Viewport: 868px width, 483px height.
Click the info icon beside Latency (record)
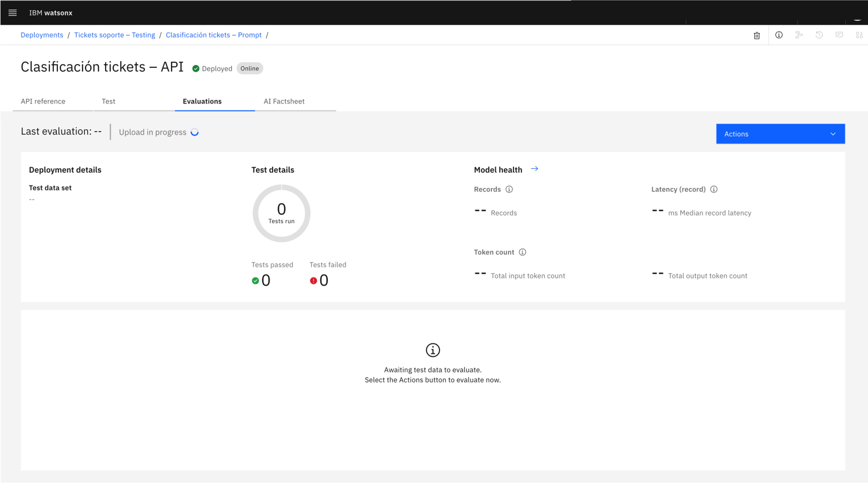pos(714,189)
